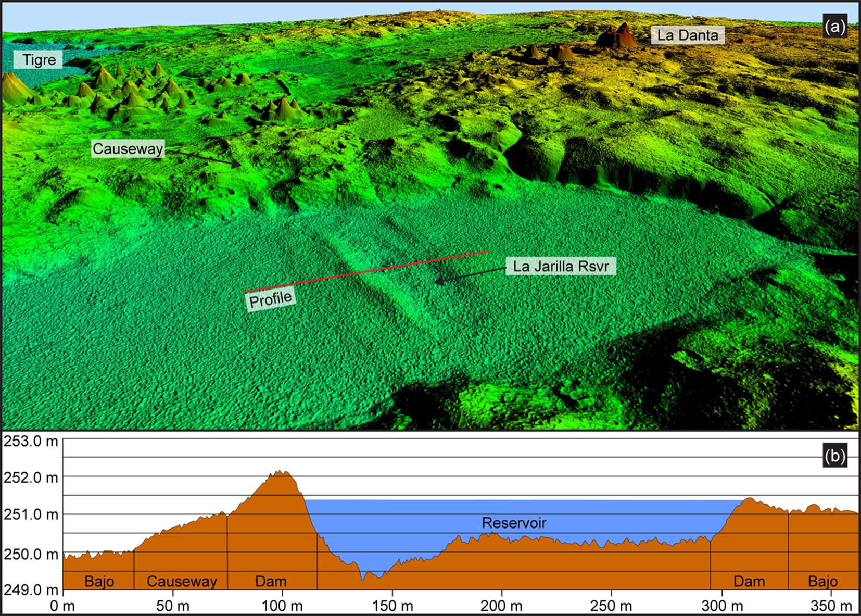Select the Causeway section in the profile chart
Screen dimensions: 861x616
pyautogui.click(x=182, y=581)
